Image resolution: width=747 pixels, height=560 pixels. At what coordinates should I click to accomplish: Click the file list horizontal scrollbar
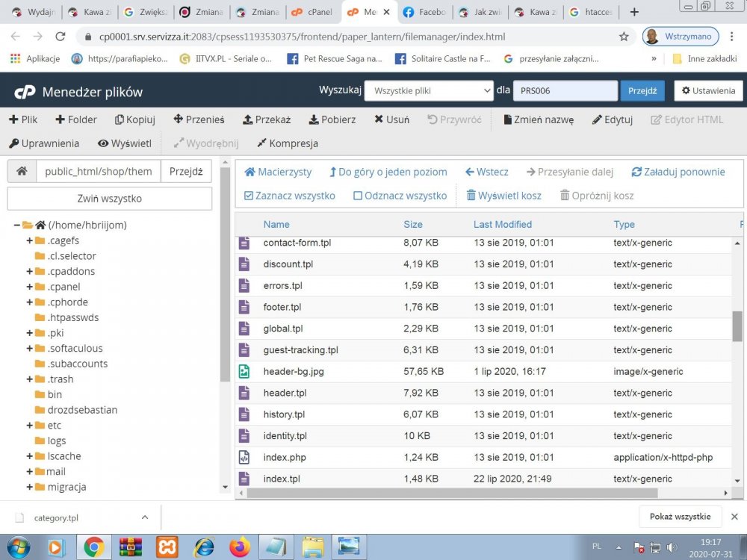point(452,493)
